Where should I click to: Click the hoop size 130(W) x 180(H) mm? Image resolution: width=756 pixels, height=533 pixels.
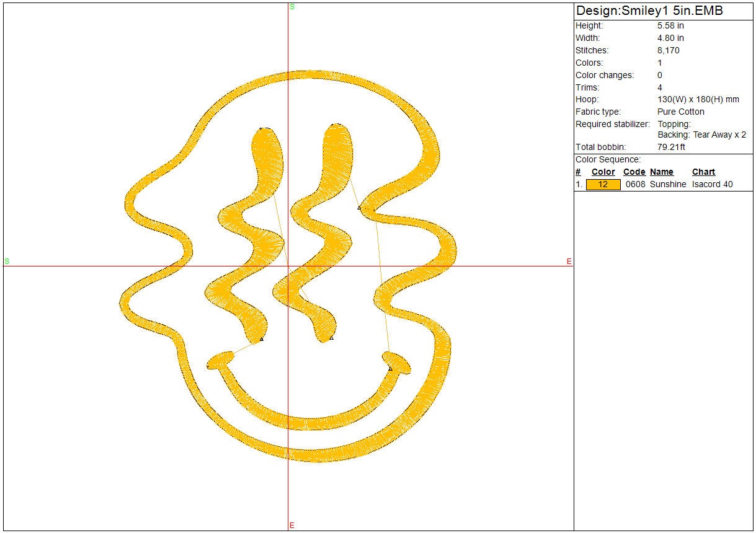coord(698,100)
